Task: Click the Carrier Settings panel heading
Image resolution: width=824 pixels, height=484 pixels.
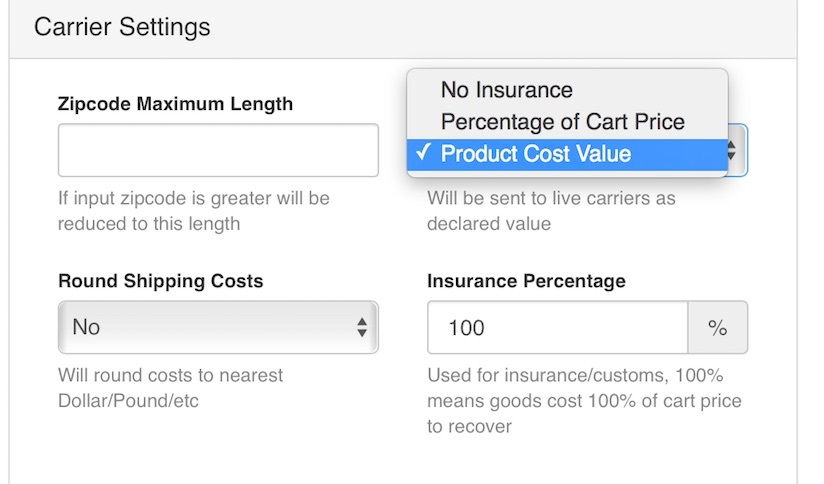Action: coord(122,26)
